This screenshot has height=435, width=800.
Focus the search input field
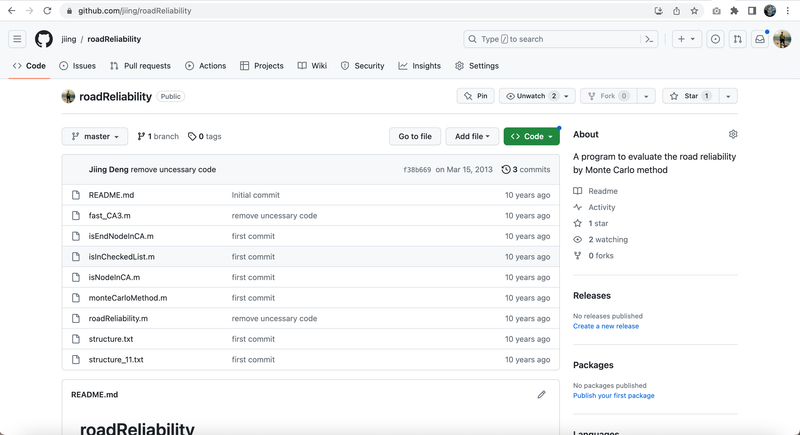(x=555, y=39)
